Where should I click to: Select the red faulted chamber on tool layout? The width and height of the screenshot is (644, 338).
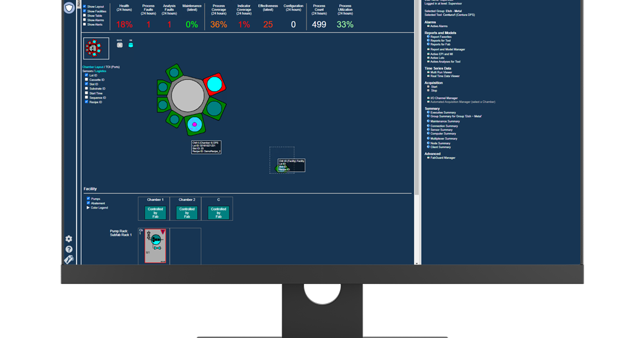click(213, 84)
